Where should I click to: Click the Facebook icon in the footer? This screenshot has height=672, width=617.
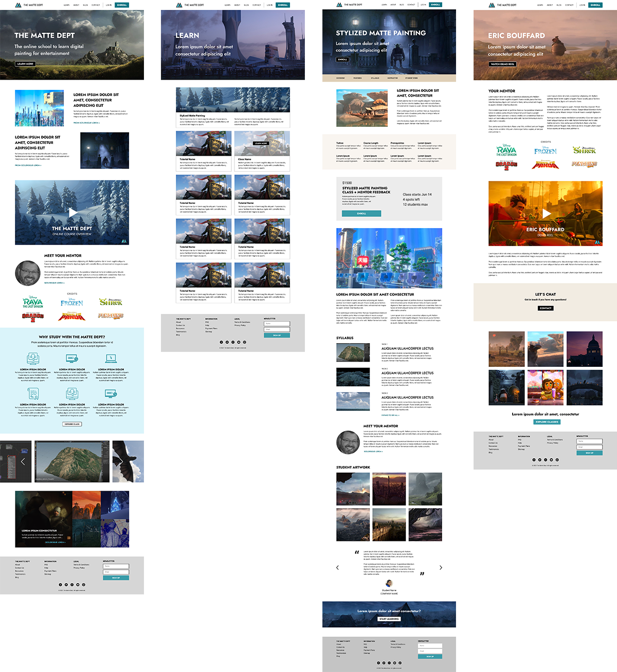point(61,585)
